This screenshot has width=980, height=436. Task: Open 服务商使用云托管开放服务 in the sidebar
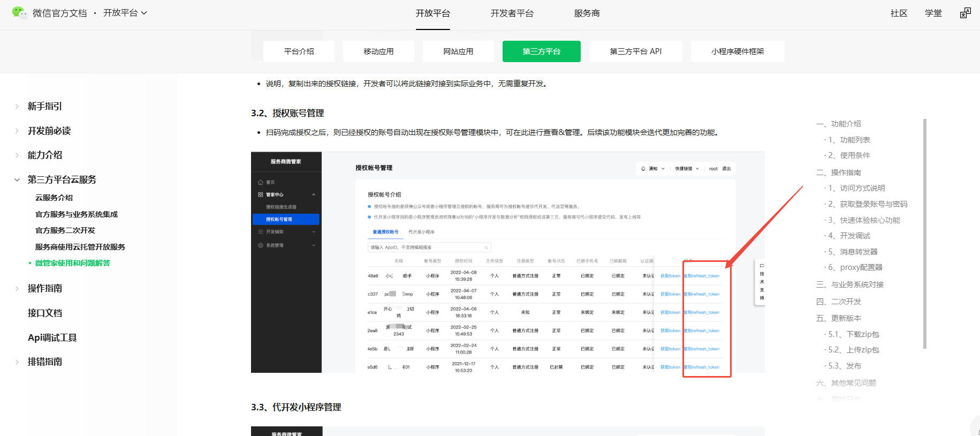tap(80, 247)
